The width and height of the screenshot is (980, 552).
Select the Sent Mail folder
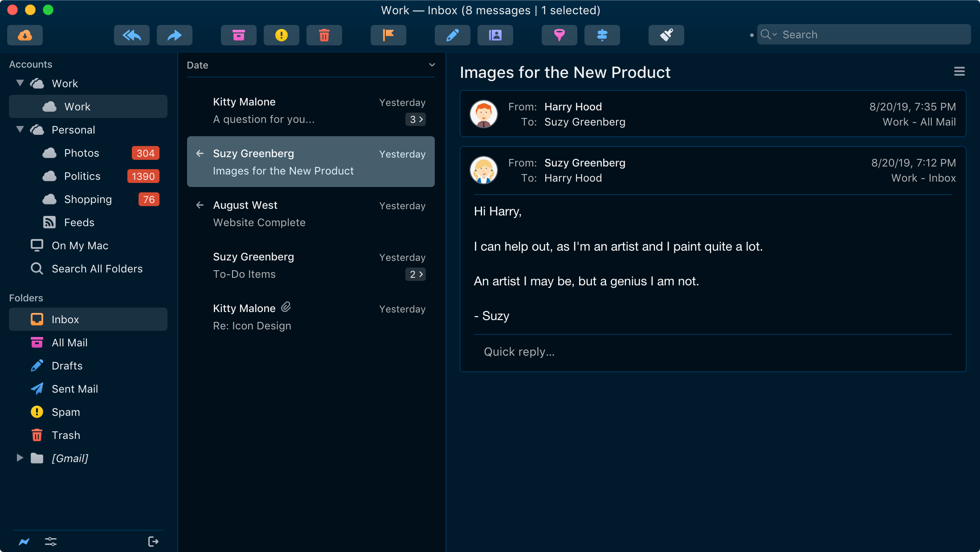tap(75, 389)
